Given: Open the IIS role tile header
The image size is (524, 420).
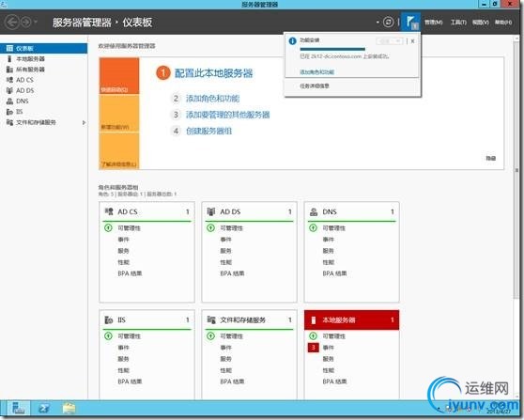Looking at the screenshot, I should tap(147, 320).
